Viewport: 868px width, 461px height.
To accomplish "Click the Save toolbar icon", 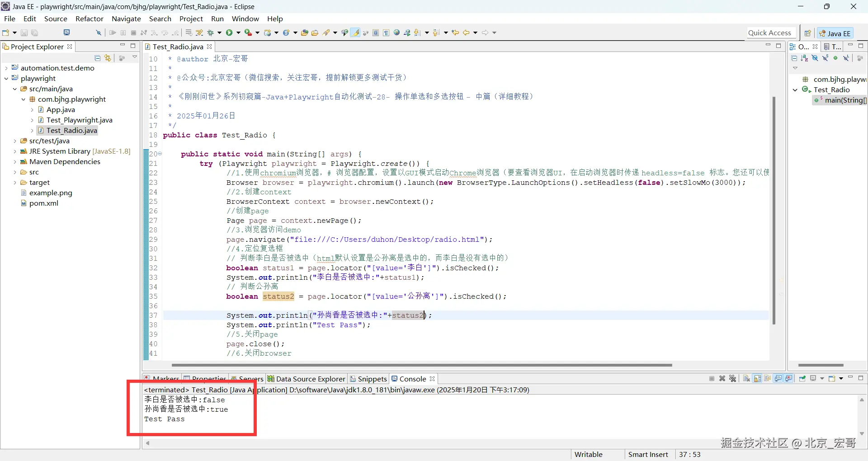I will [x=24, y=33].
